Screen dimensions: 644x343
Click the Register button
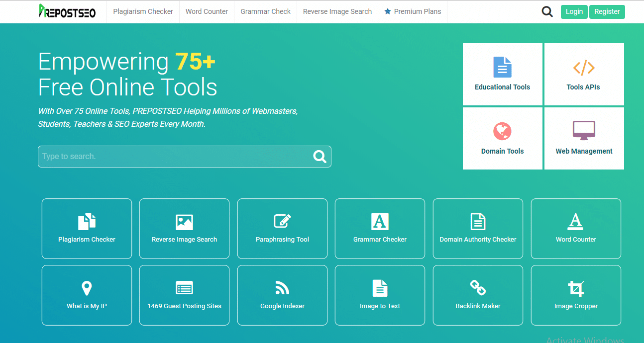(x=607, y=12)
